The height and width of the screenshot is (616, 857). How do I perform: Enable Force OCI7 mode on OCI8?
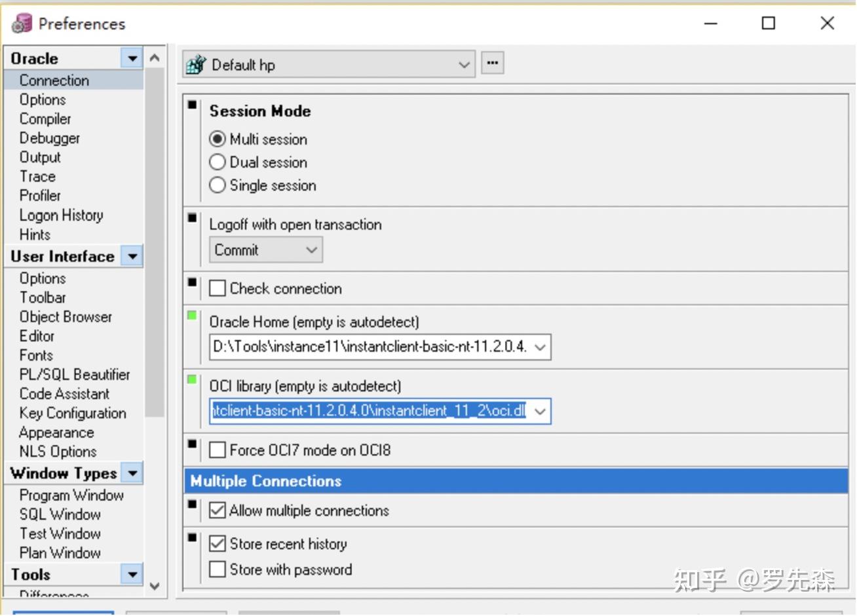pyautogui.click(x=218, y=450)
